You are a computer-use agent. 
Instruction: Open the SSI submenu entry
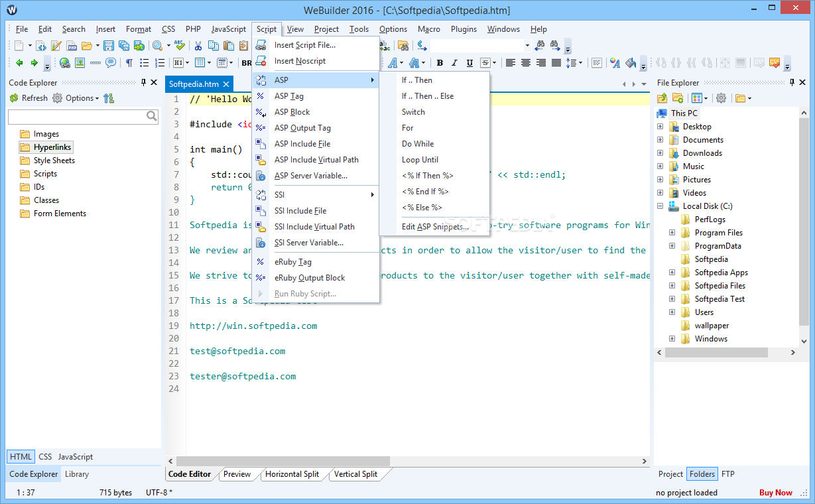(316, 195)
